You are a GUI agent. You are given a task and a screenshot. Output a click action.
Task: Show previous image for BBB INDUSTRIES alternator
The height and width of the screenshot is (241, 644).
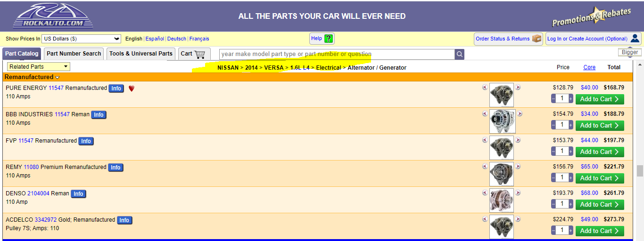[x=485, y=113]
